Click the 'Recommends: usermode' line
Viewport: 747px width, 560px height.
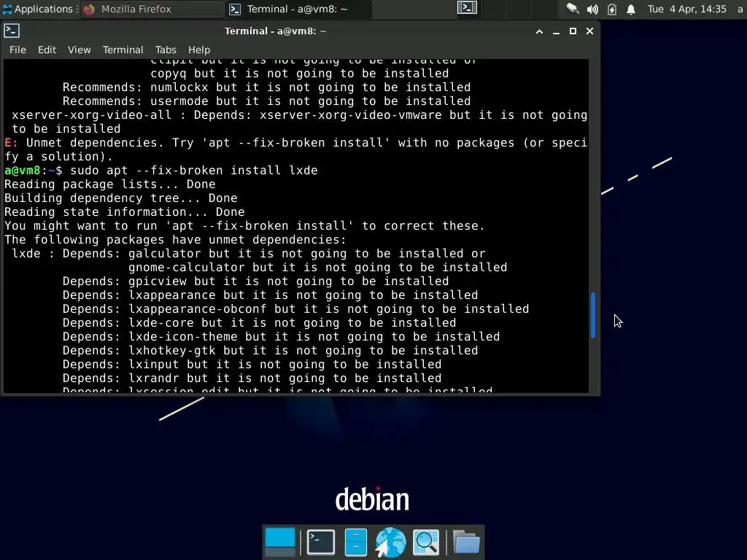point(267,101)
